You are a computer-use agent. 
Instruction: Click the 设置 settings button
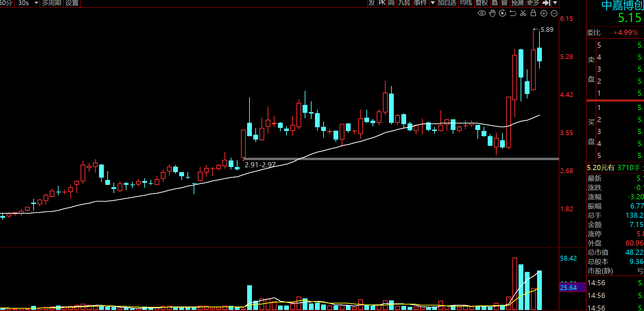pyautogui.click(x=72, y=3)
